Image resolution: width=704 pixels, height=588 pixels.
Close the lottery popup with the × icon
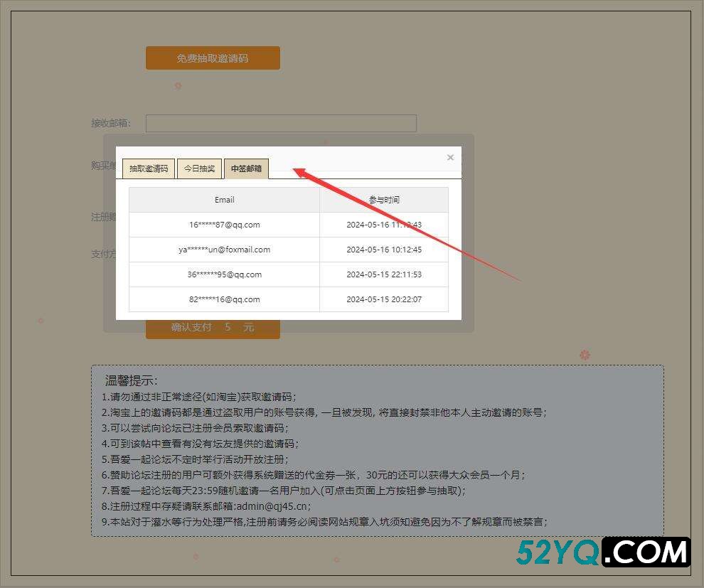(450, 157)
